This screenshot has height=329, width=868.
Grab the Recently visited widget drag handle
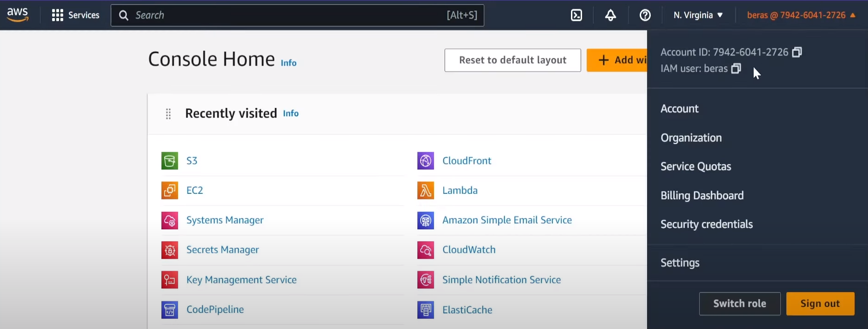[x=168, y=114]
